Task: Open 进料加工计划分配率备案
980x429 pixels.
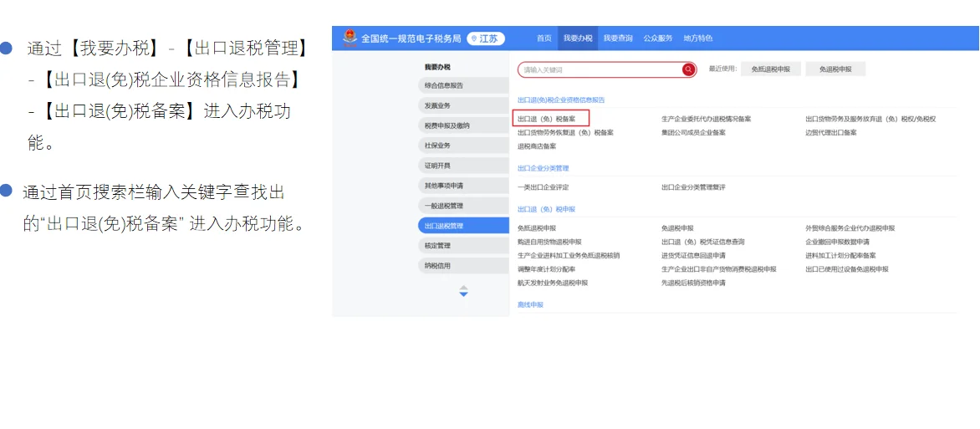Action: click(840, 256)
